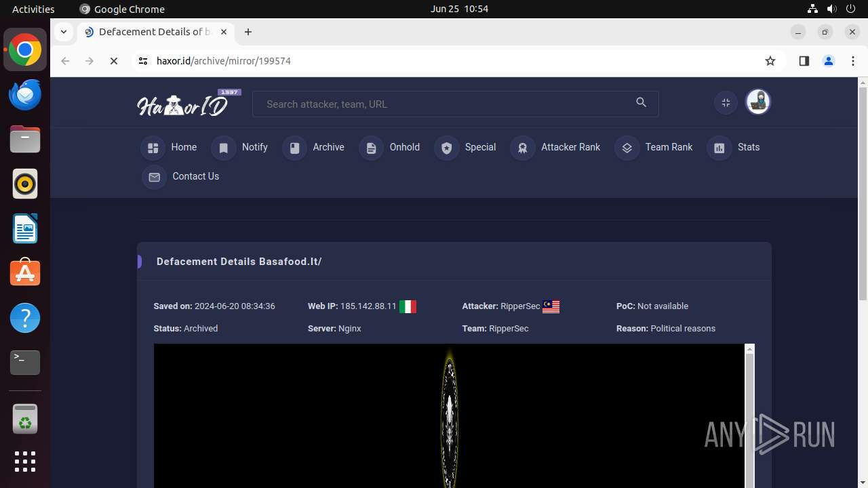Open LibreOffice Writer from the dock
This screenshot has height=488, width=868.
click(x=25, y=228)
